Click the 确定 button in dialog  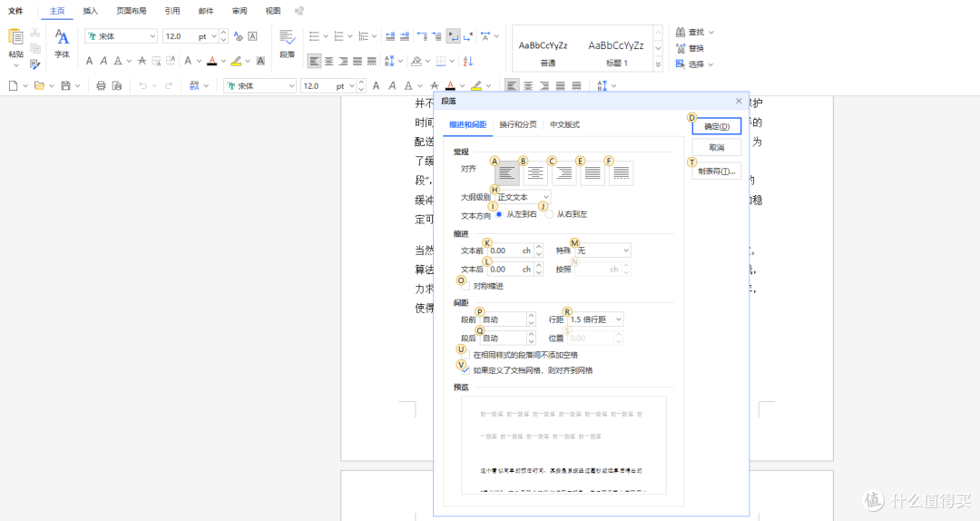(716, 126)
